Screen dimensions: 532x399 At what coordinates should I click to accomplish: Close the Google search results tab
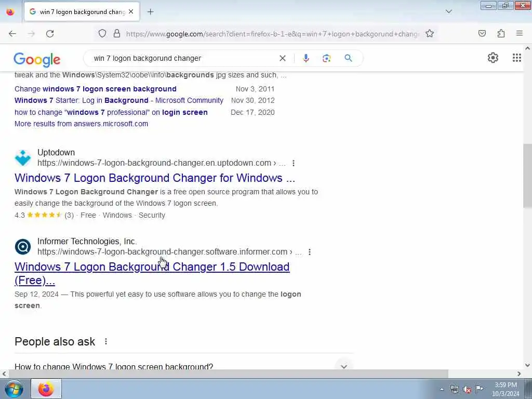[131, 12]
